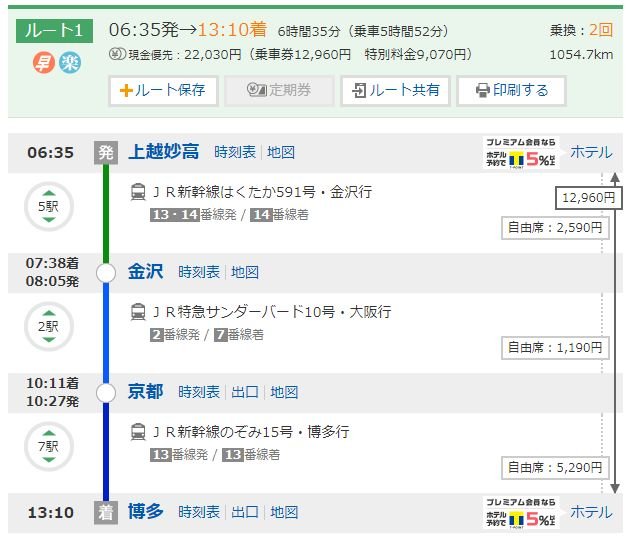Open 博多 station link
Screen dimensions: 630x539
[145, 512]
